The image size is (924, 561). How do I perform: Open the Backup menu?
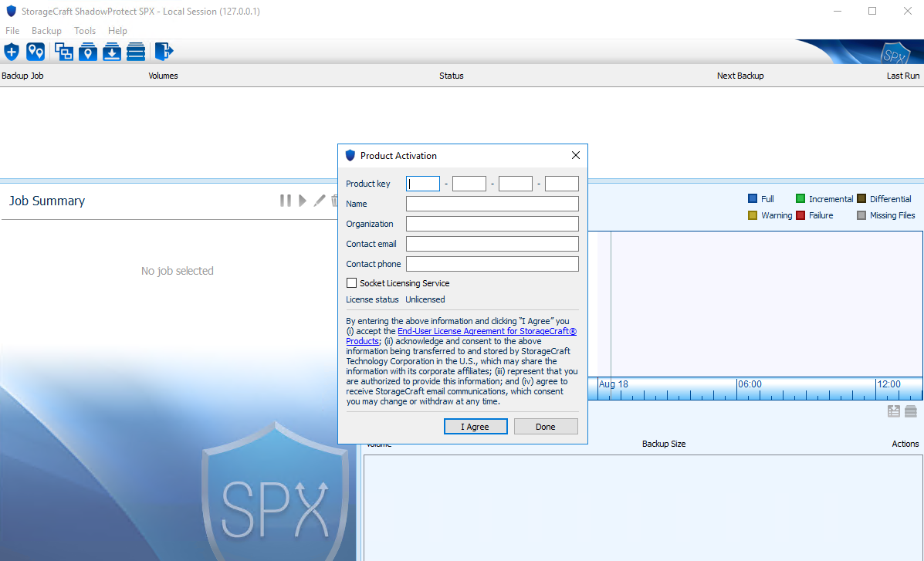point(46,31)
